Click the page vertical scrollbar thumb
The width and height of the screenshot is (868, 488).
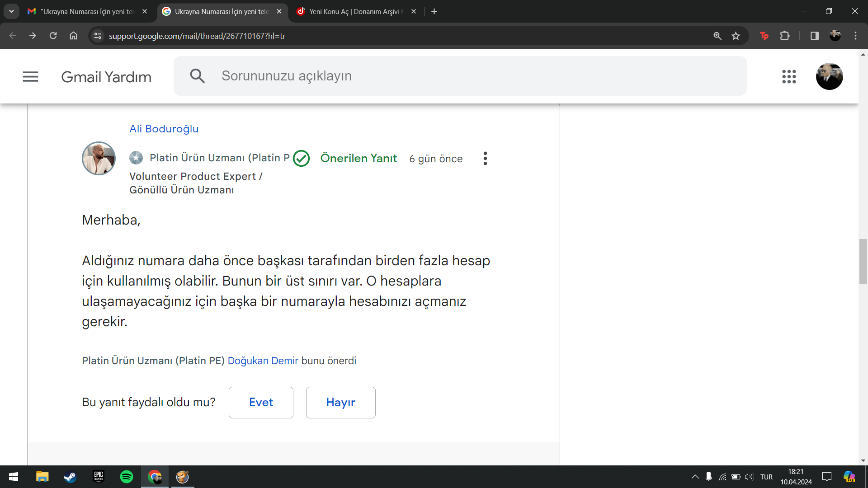click(x=863, y=262)
